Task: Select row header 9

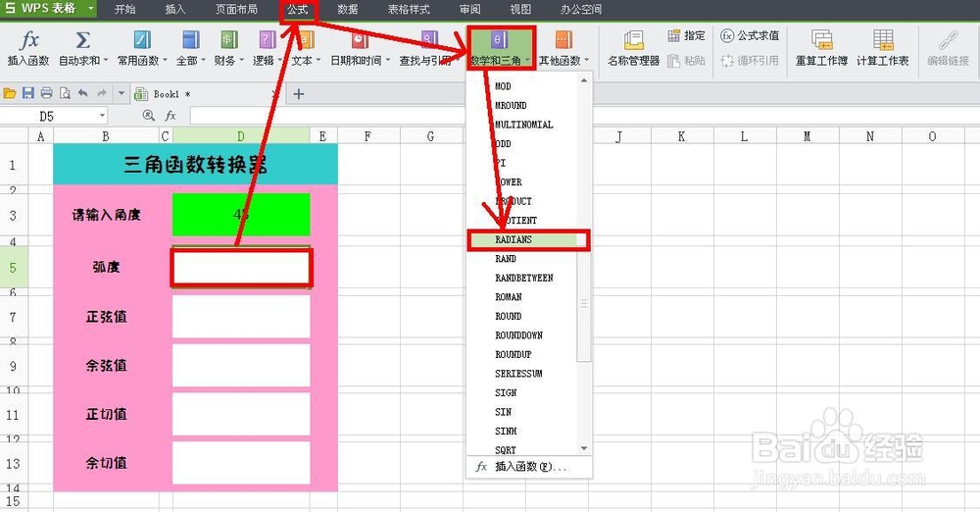Action: [x=13, y=366]
